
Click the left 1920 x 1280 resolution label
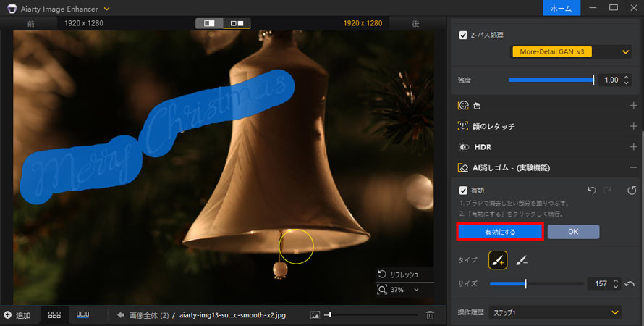(x=84, y=23)
